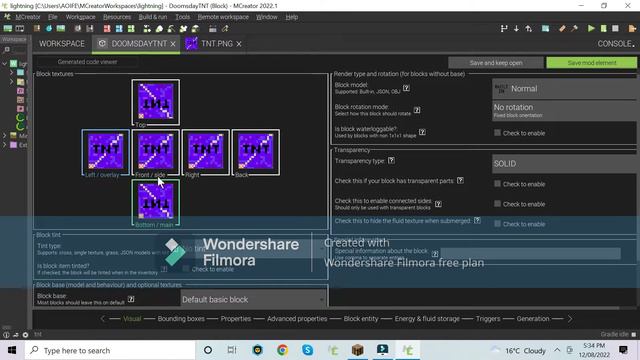Check the block has transparent parts checkbox
This screenshot has height=360, width=640.
click(497, 184)
